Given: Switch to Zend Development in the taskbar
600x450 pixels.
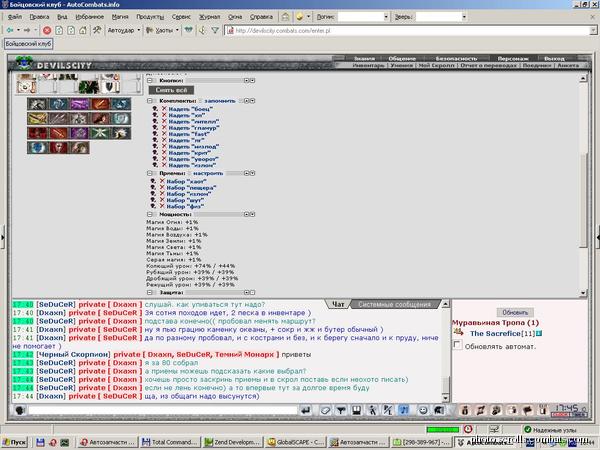Looking at the screenshot, I should (x=233, y=442).
